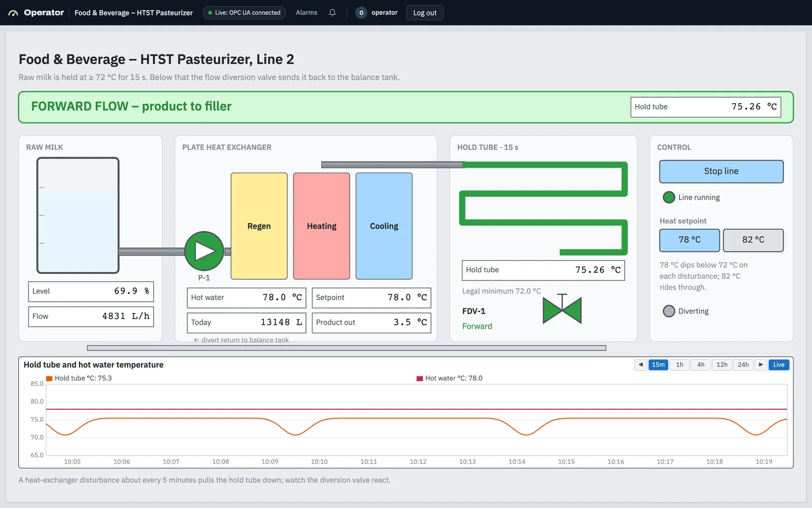
Task: Open the Alarms page
Action: coord(307,13)
